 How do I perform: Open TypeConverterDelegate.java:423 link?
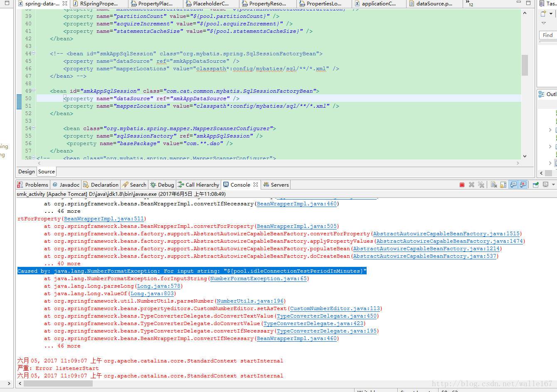313,323
